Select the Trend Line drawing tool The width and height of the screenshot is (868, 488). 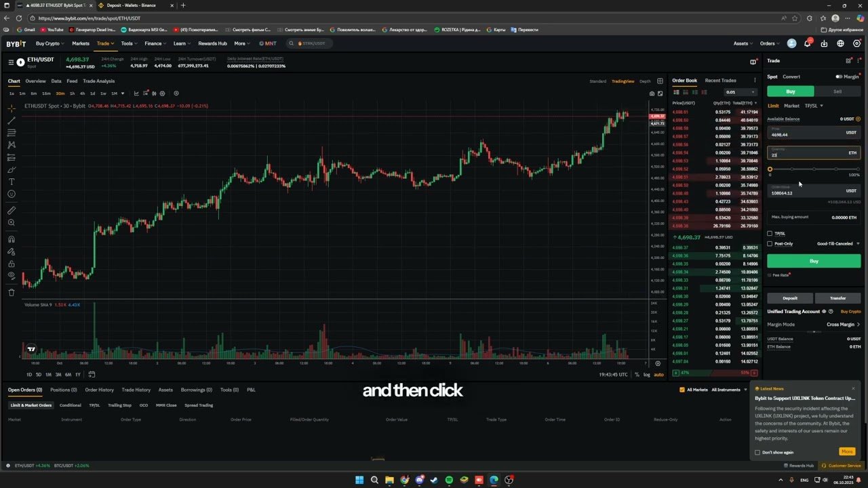pos(12,121)
